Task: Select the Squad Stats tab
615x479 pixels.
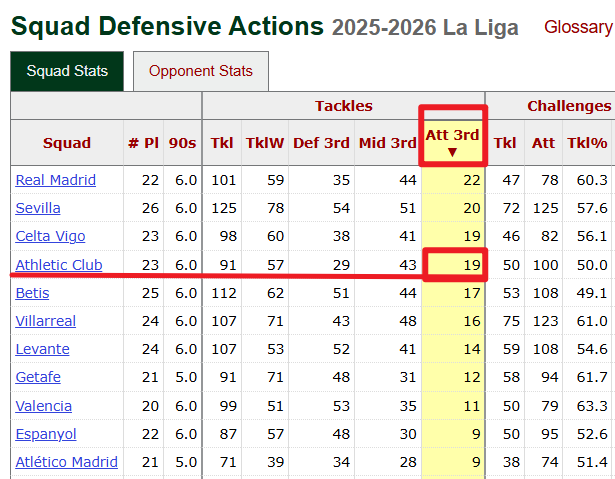Action: click(x=67, y=71)
